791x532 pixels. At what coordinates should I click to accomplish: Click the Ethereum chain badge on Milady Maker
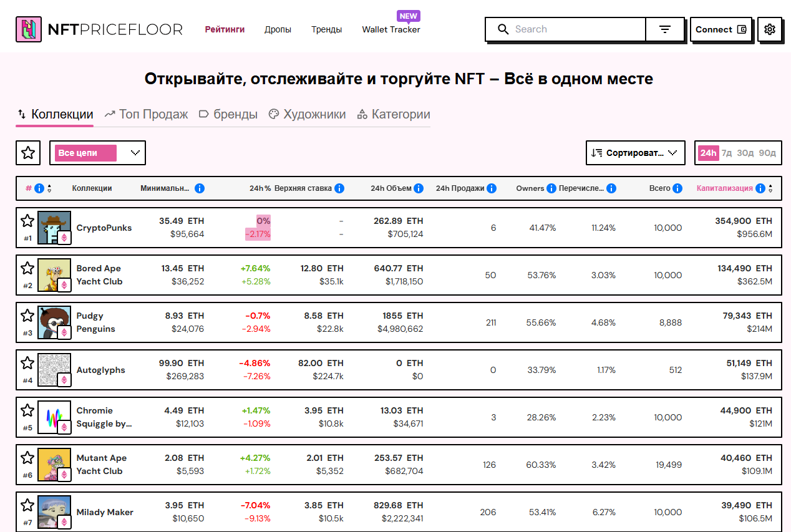tap(64, 522)
